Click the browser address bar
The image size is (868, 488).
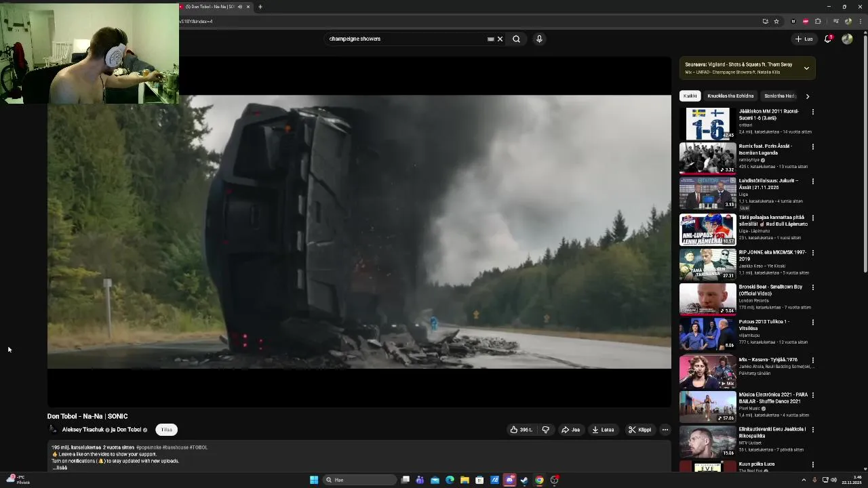(x=468, y=21)
